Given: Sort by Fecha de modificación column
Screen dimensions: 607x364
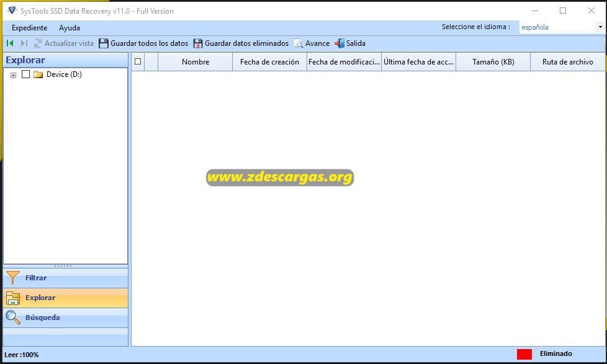Looking at the screenshot, I should [x=344, y=62].
